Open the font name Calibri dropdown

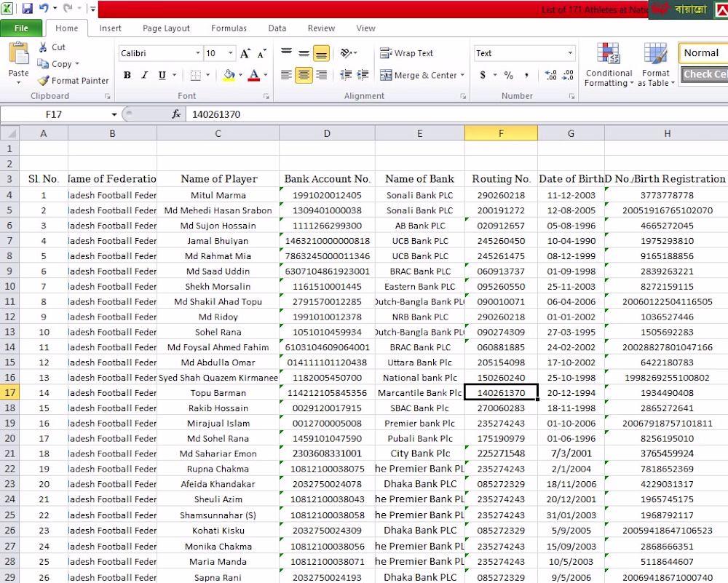click(198, 53)
